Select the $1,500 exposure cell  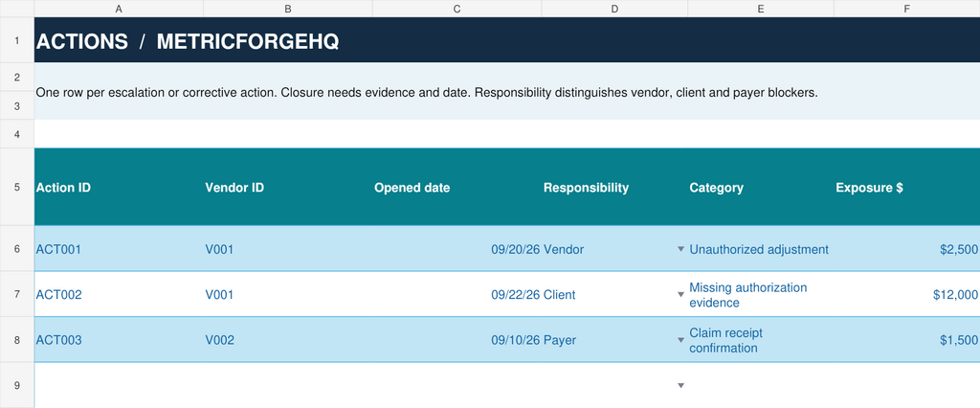[x=907, y=340]
